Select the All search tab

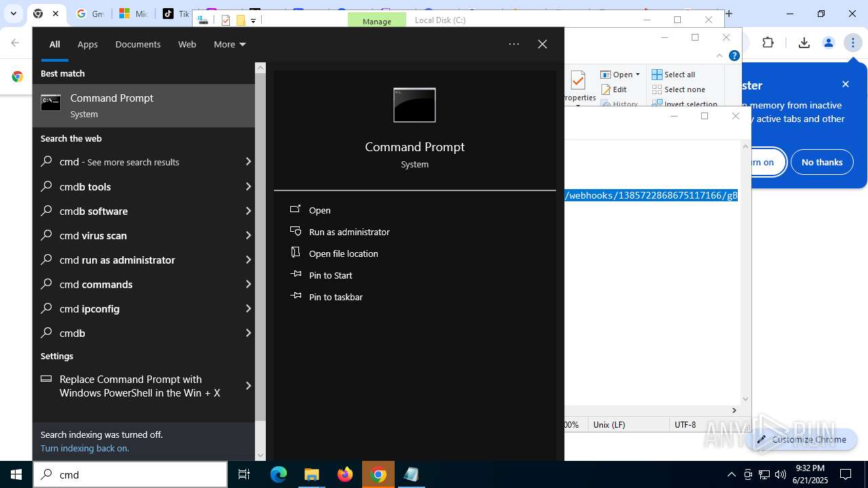pos(54,44)
